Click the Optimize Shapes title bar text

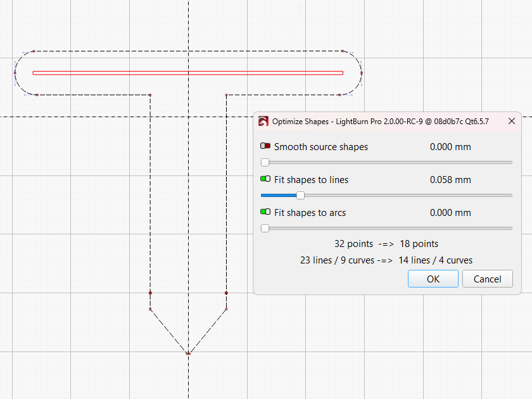pyautogui.click(x=381, y=122)
